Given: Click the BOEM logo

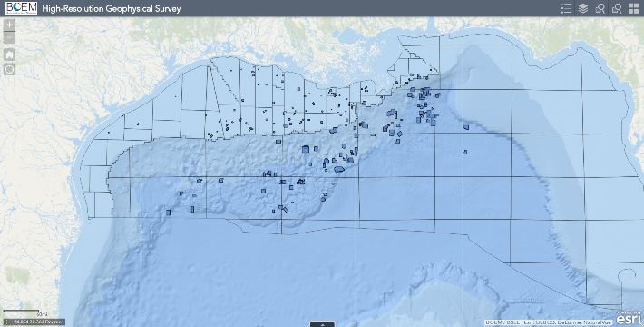Looking at the screenshot, I should point(21,8).
